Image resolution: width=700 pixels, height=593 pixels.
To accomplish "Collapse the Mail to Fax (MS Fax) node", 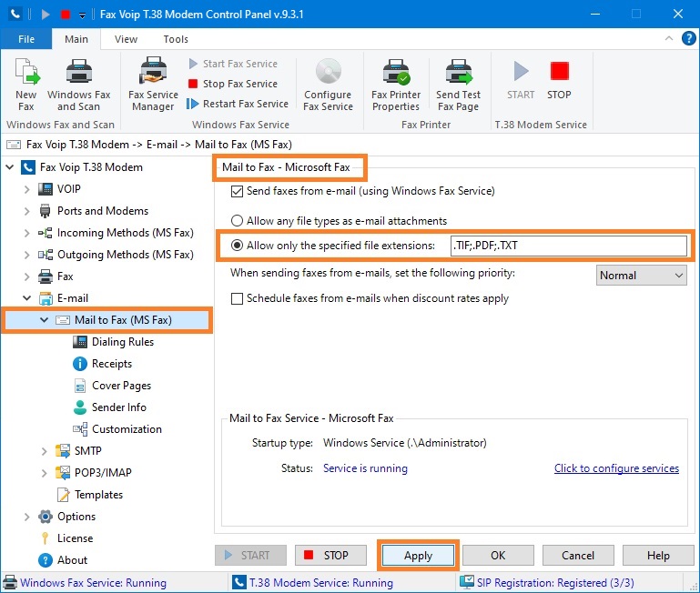I will point(45,320).
